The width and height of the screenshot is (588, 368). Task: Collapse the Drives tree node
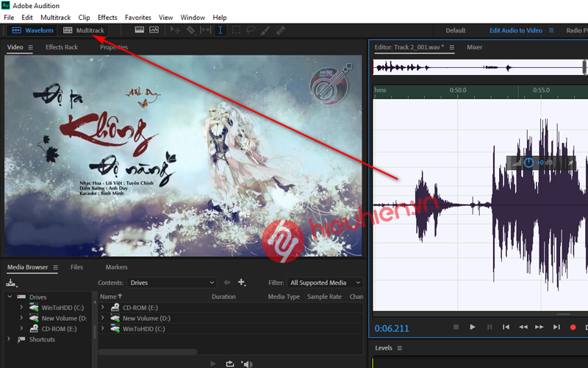pos(10,297)
